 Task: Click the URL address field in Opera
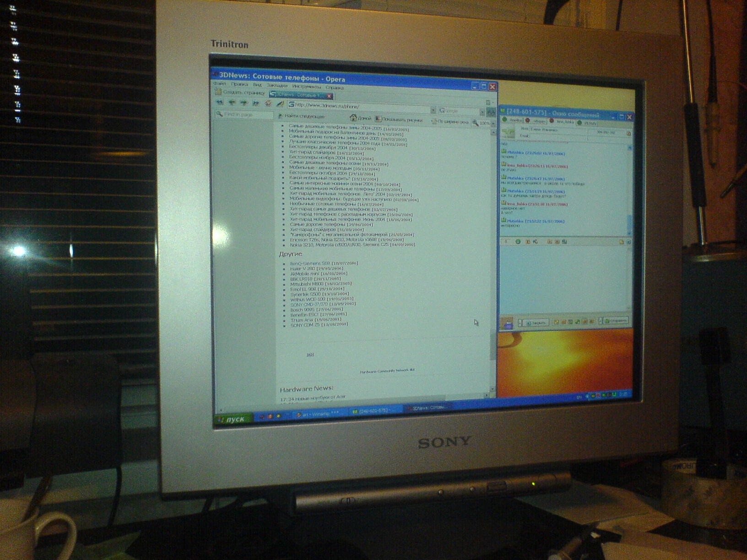pyautogui.click(x=358, y=107)
